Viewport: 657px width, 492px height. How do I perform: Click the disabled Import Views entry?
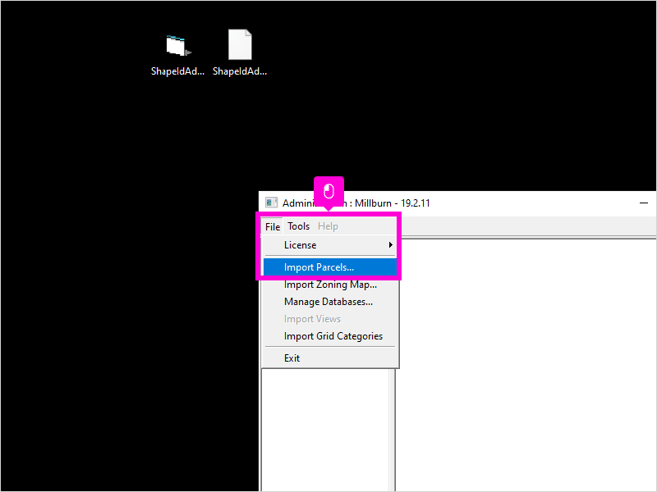(312, 319)
